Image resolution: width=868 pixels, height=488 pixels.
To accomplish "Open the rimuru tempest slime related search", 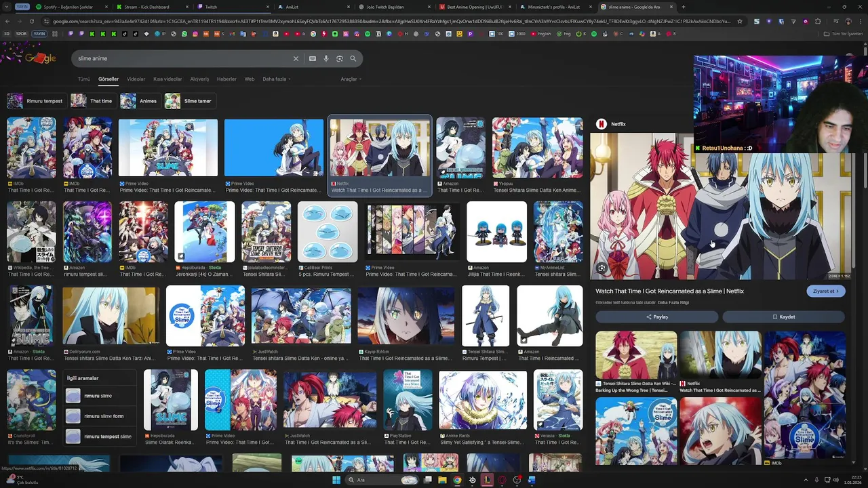I will pos(100,436).
